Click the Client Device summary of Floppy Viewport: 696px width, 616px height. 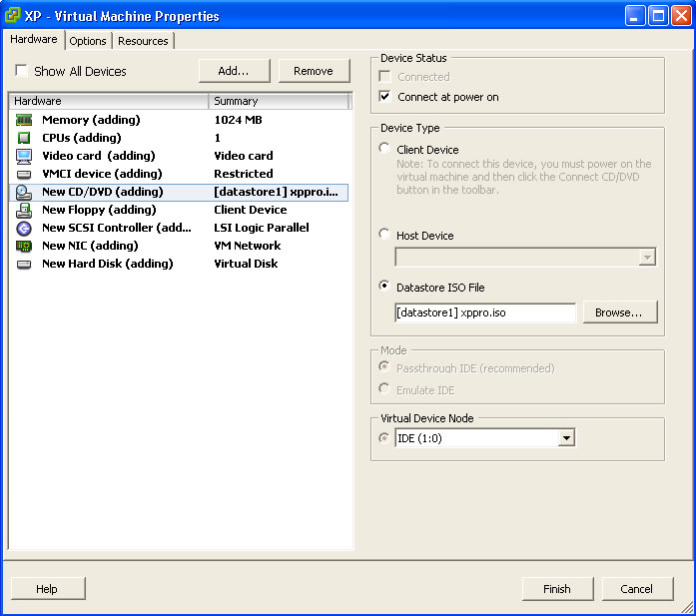(x=251, y=210)
